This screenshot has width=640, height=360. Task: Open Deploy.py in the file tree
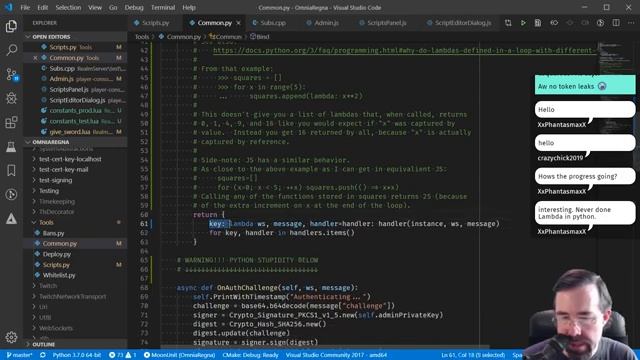[76, 254]
